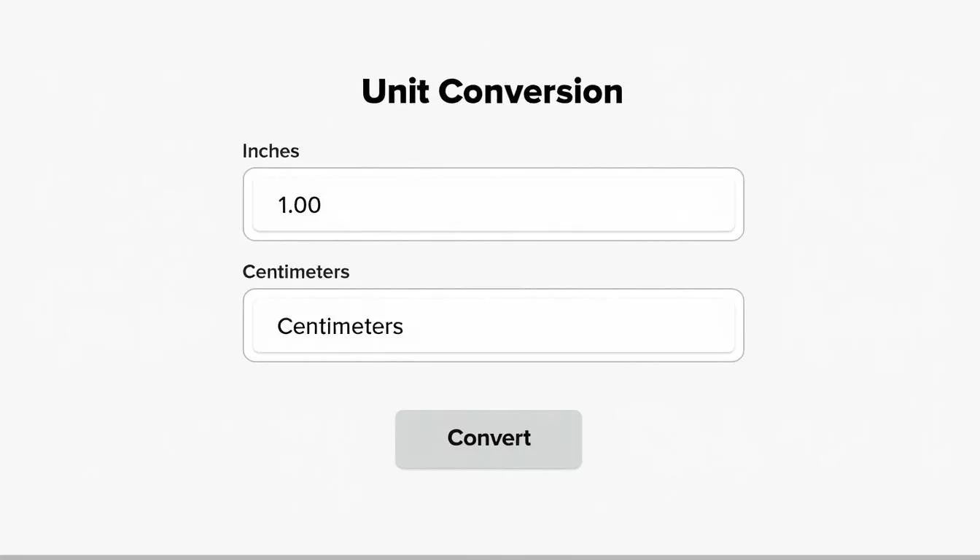The height and width of the screenshot is (560, 980).
Task: Click the Convert button text
Action: [489, 437]
